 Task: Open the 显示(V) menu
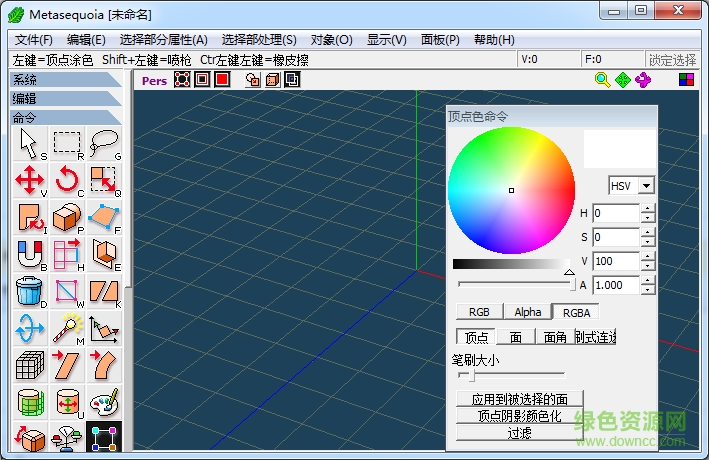point(386,40)
